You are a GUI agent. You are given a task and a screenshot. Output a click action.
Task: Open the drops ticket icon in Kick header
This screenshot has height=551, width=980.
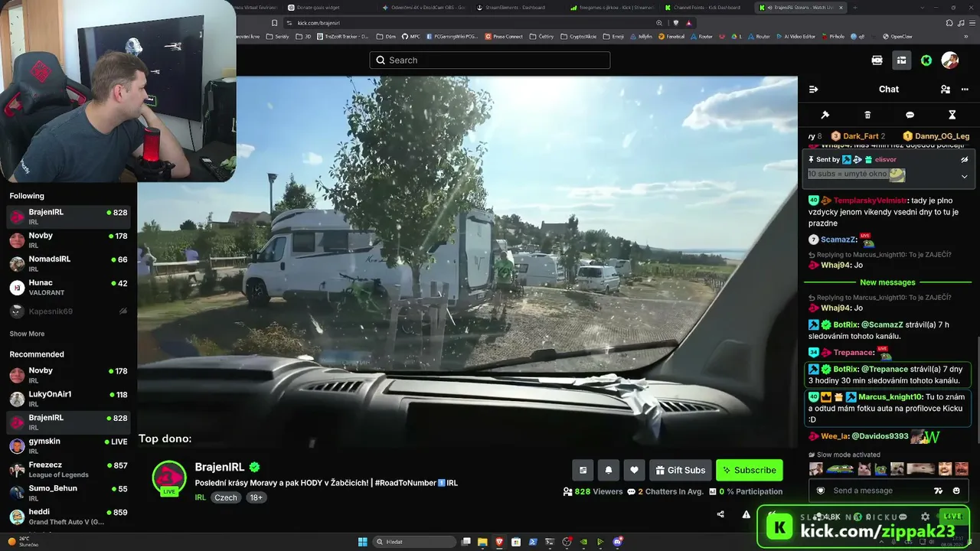877,60
